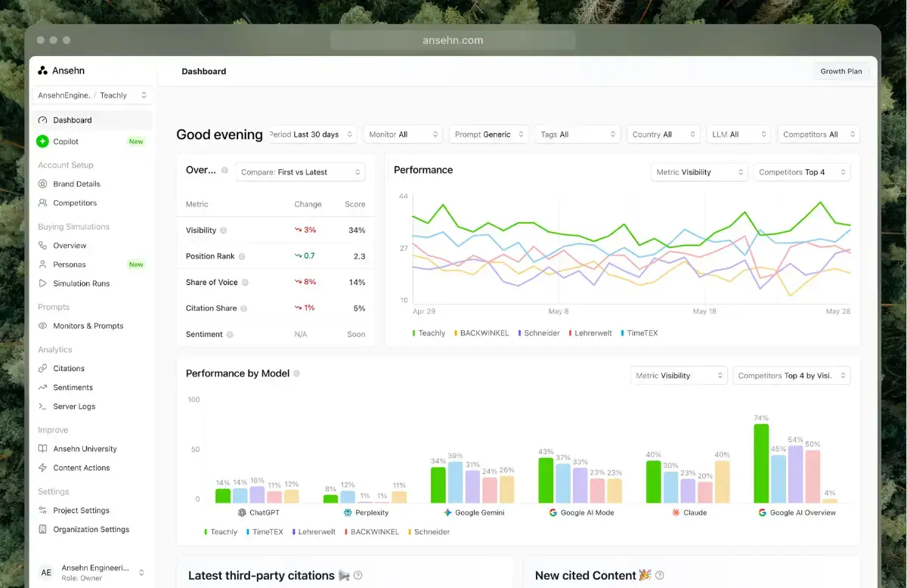Click the Ansehn logo icon

coord(43,70)
